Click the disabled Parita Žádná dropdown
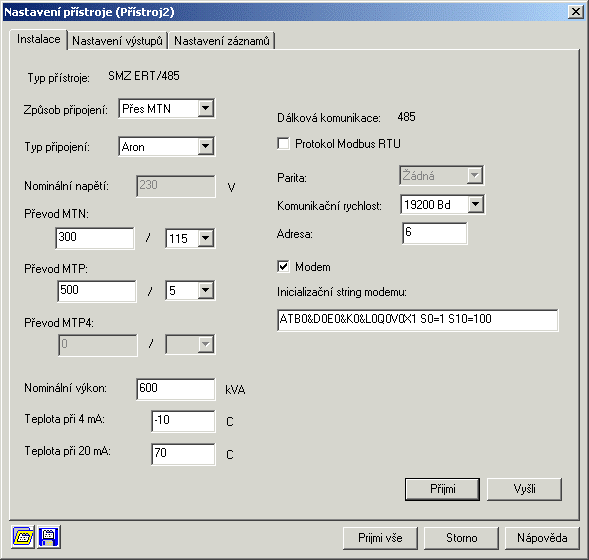 (442, 175)
